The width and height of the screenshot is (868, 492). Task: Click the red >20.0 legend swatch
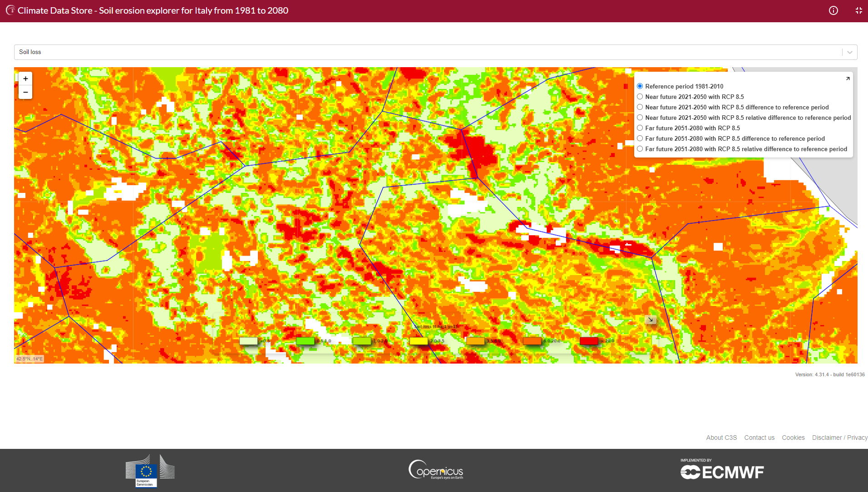click(589, 341)
